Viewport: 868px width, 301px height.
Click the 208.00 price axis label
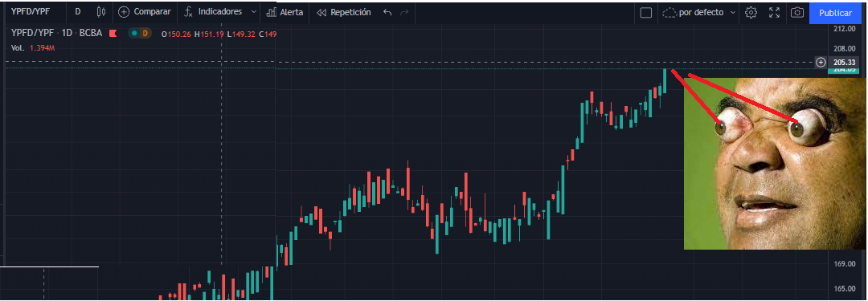(x=845, y=48)
